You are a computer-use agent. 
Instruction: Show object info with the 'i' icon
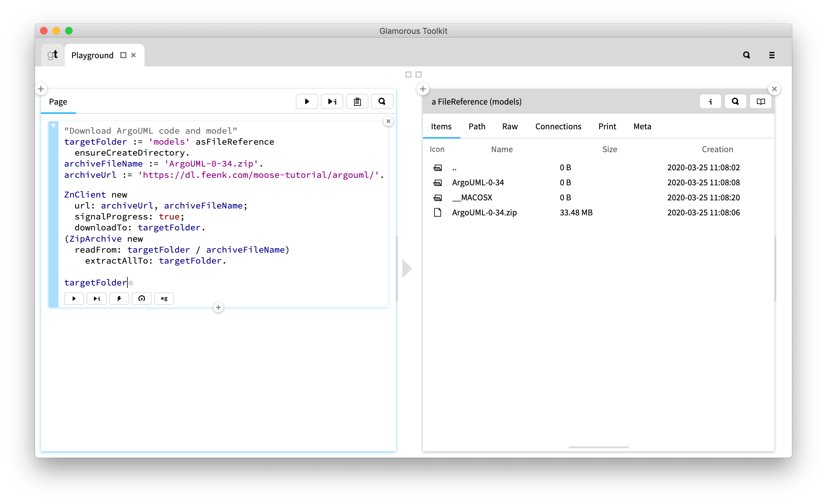[710, 101]
